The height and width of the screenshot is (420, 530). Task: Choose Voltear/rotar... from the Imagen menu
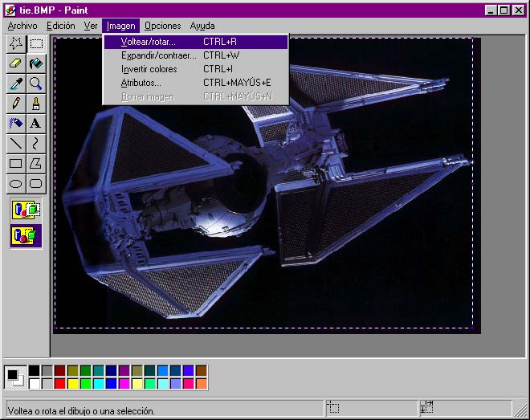[x=196, y=42]
